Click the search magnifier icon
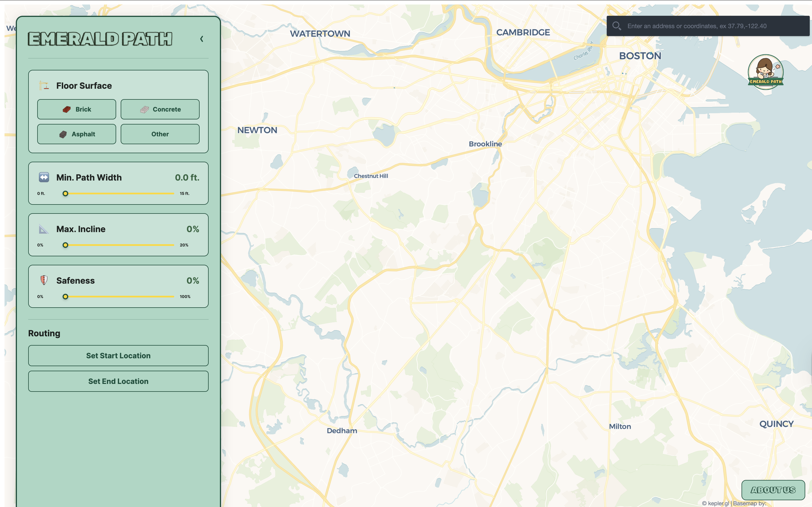812x507 pixels. [616, 26]
